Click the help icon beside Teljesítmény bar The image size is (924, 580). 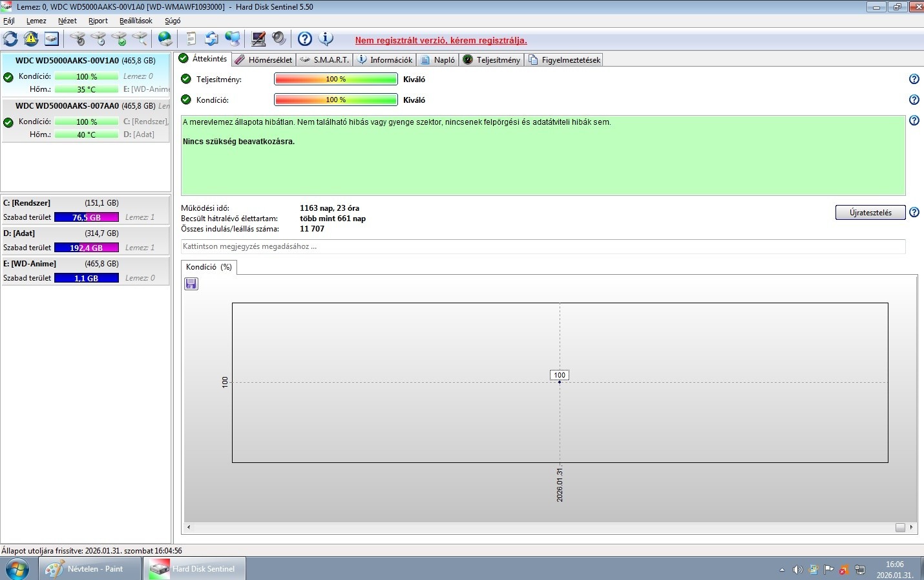[914, 79]
